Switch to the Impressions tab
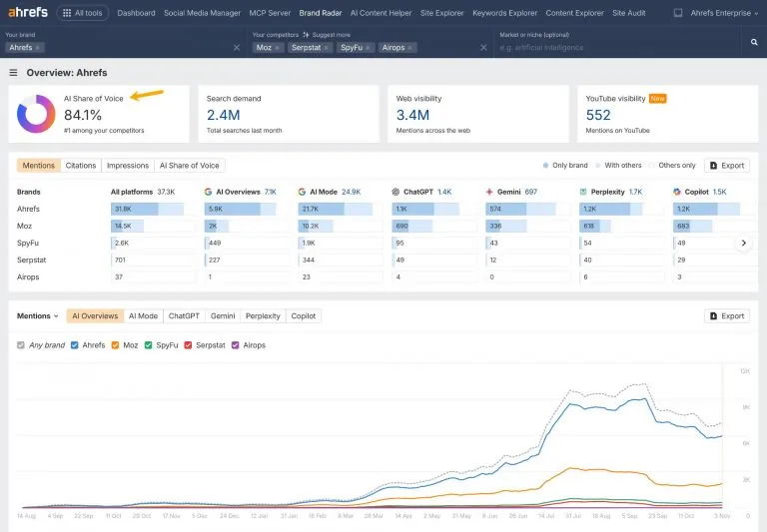767x532 pixels. [x=128, y=166]
